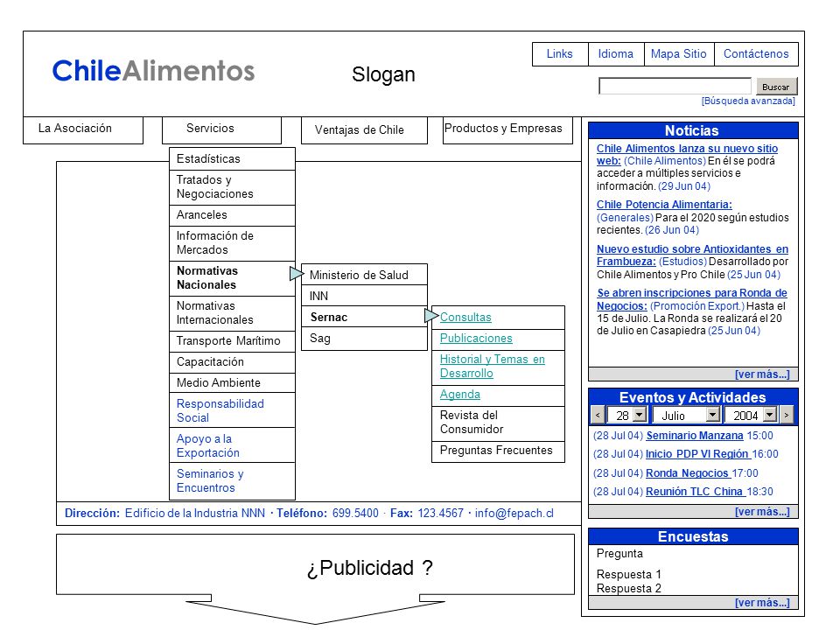Image resolution: width=840 pixels, height=630 pixels.
Task: Select Preguntas Frecuentes item
Action: coord(498,451)
